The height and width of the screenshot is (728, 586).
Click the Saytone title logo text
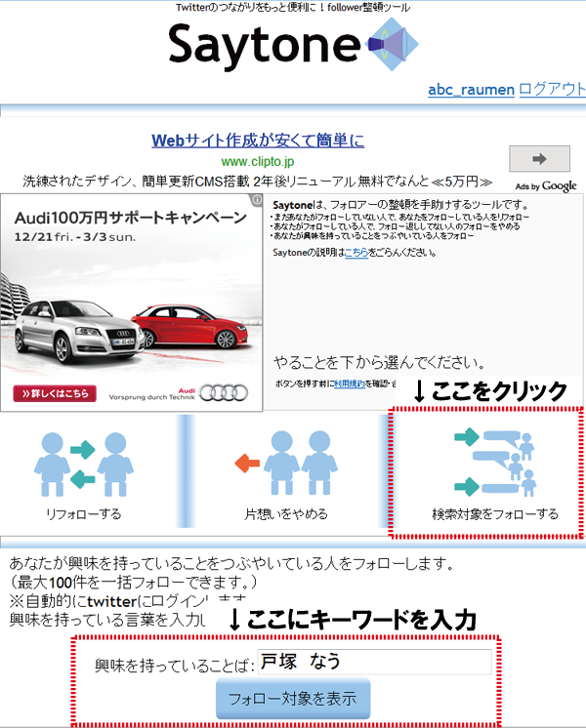point(265,46)
